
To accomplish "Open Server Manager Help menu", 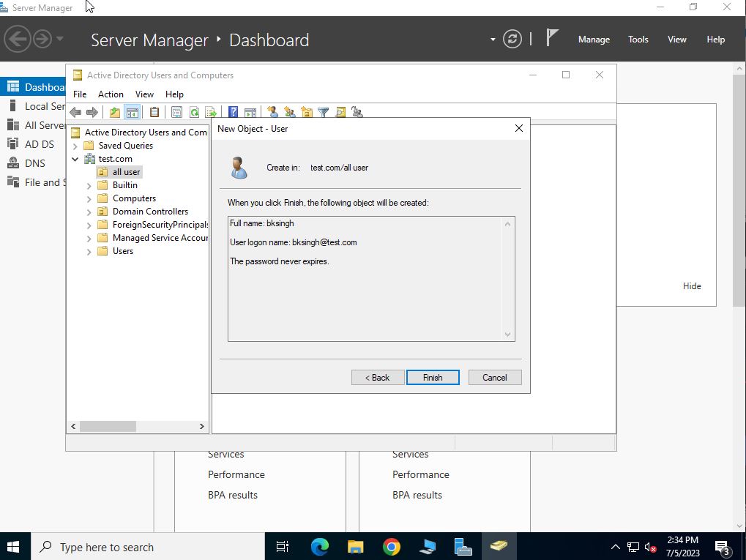I will [715, 40].
